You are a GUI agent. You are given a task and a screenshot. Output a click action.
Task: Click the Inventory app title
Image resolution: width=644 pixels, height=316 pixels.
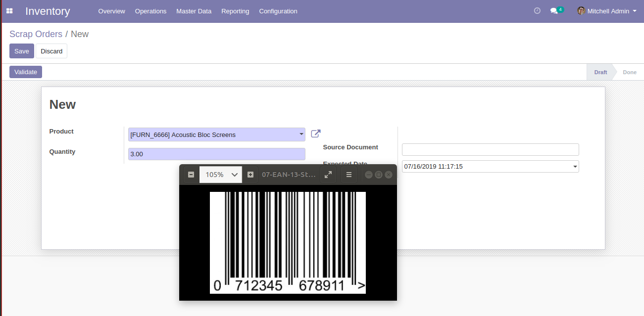click(x=48, y=11)
